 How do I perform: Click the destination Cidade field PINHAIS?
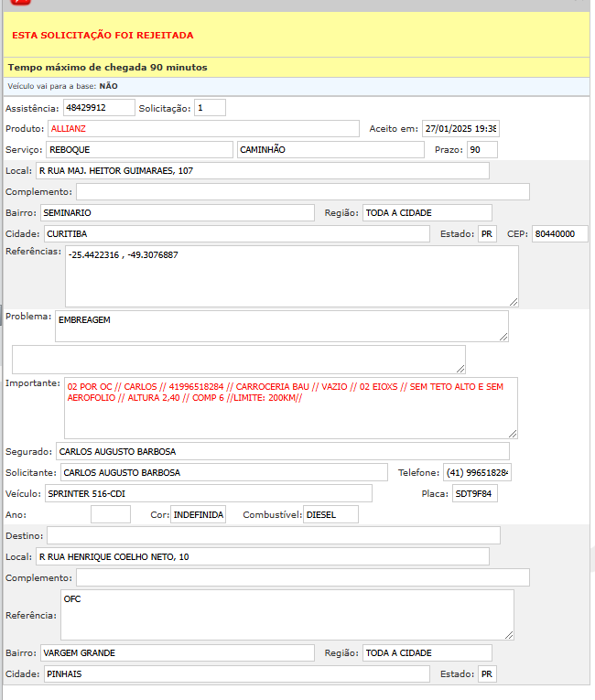[235, 674]
